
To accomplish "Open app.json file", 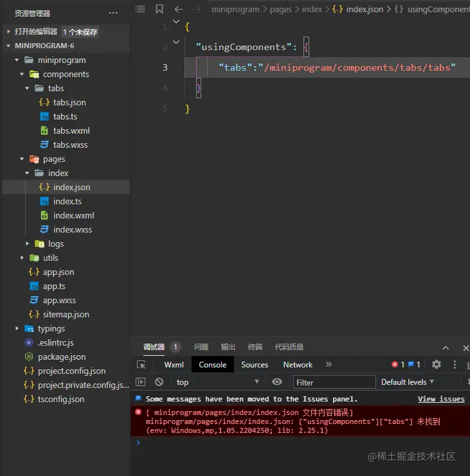I will coord(59,272).
